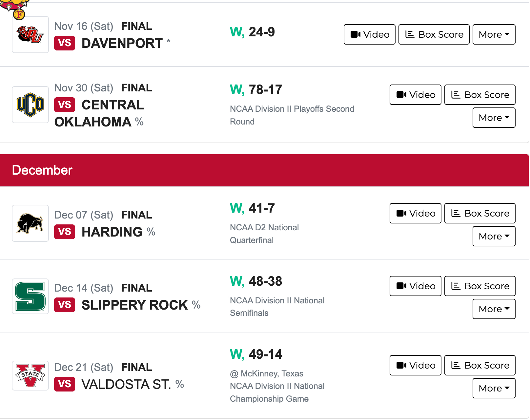Screen dimensions: 530x420
Task: Expand More dropdown for Davenport game
Action: point(494,34)
